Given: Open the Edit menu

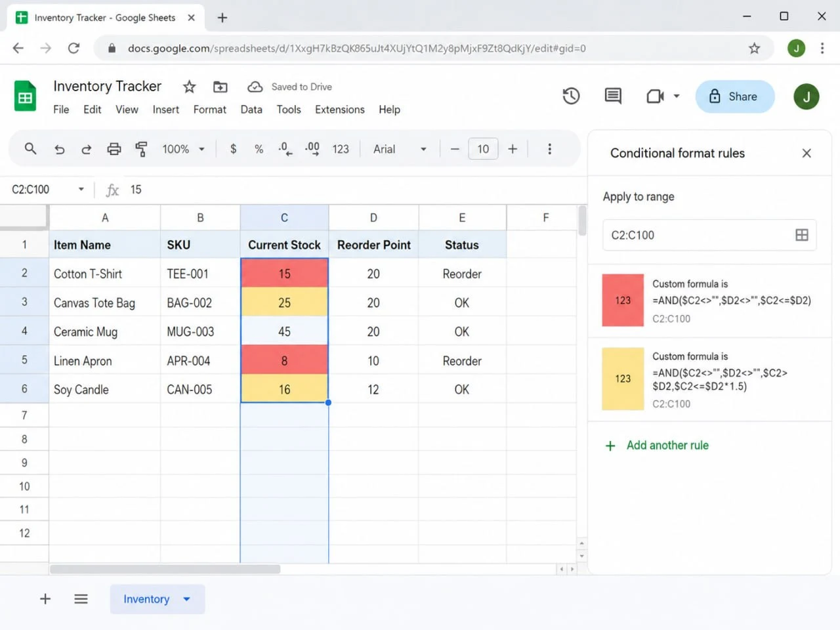Looking at the screenshot, I should [92, 110].
